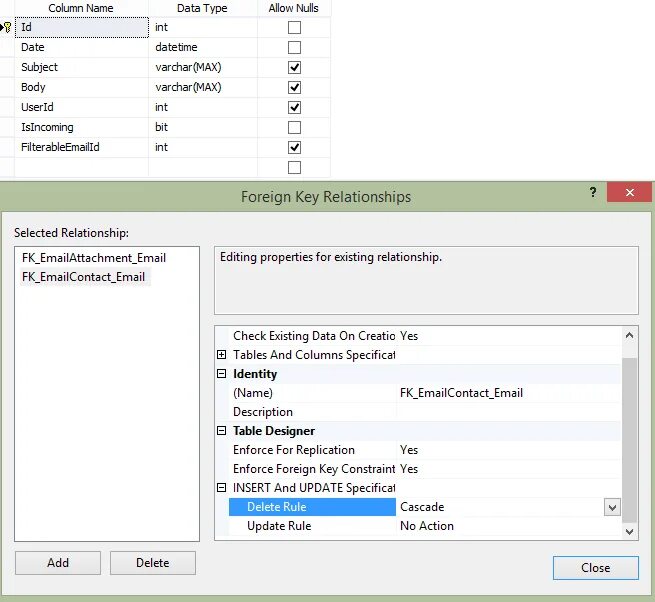Uncheck Allow Nulls for UserId column

(x=294, y=107)
